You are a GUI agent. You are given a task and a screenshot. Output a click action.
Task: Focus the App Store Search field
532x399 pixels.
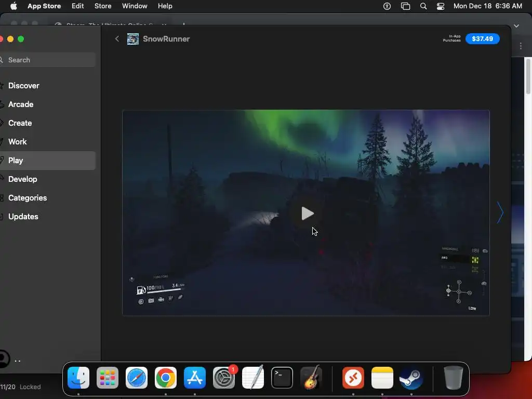tap(47, 60)
